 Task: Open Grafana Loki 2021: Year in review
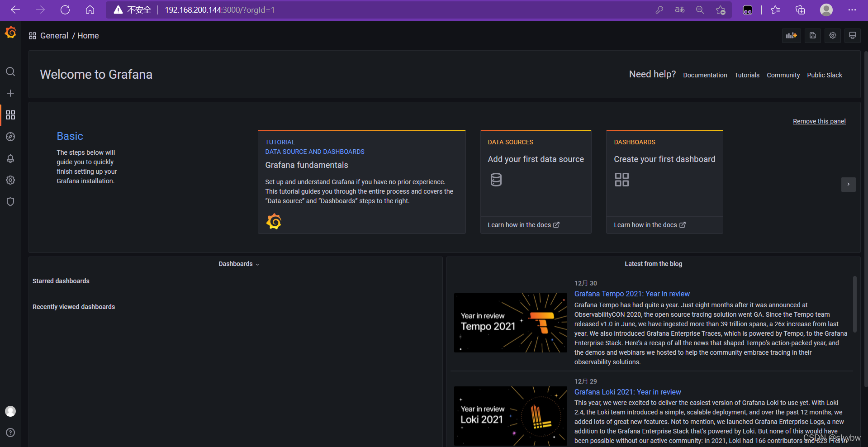click(627, 392)
